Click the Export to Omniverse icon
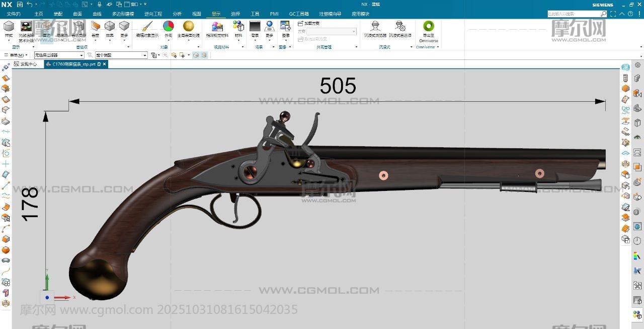The image size is (644, 329). pos(428,27)
